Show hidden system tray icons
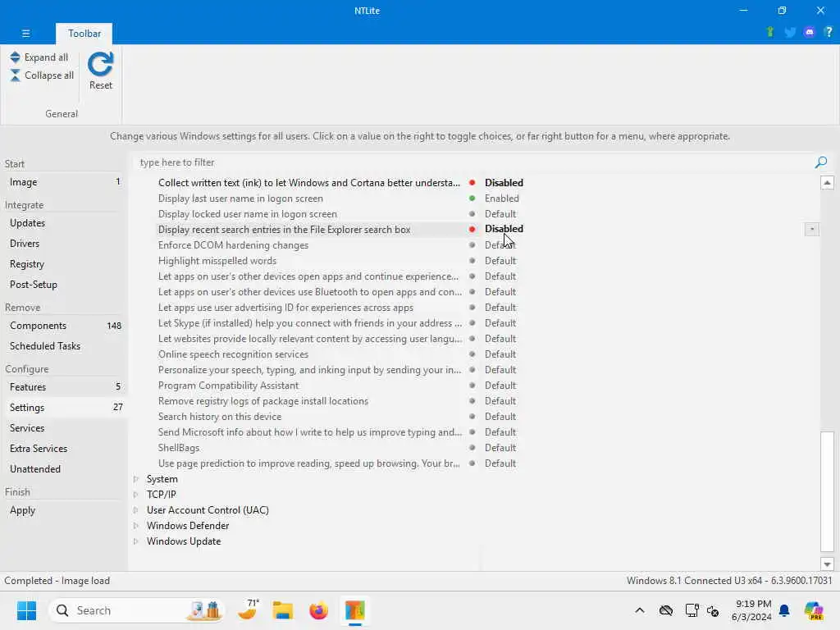The height and width of the screenshot is (630, 840). pyautogui.click(x=640, y=610)
